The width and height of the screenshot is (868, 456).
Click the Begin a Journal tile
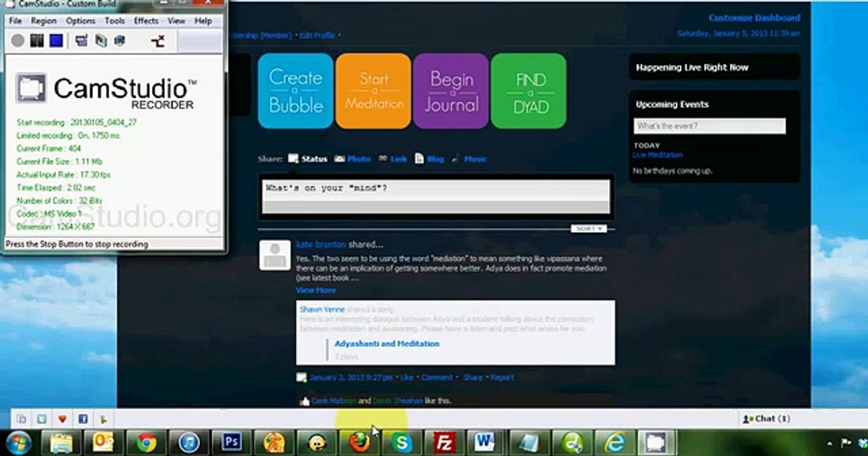pyautogui.click(x=451, y=91)
